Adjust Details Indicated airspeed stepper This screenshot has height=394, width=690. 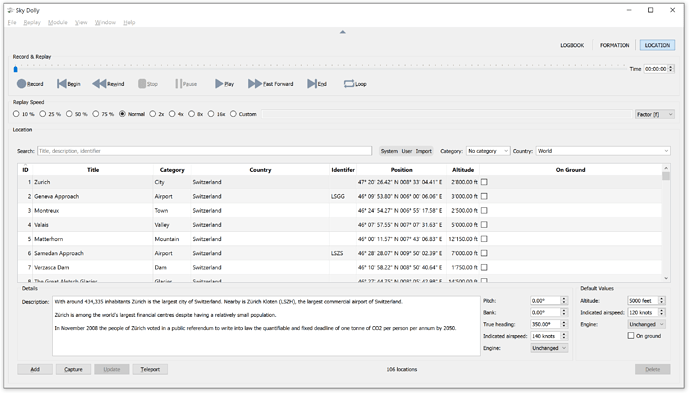564,336
